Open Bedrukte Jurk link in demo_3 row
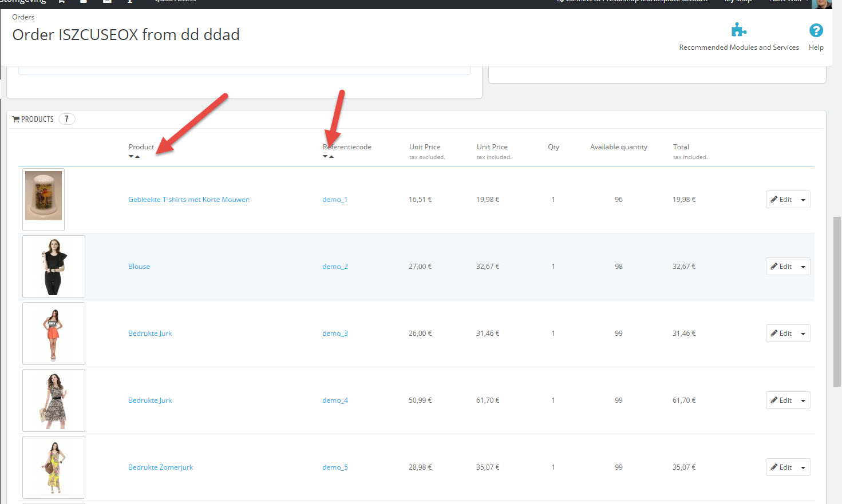Screen dimensions: 842x504 click(x=150, y=334)
